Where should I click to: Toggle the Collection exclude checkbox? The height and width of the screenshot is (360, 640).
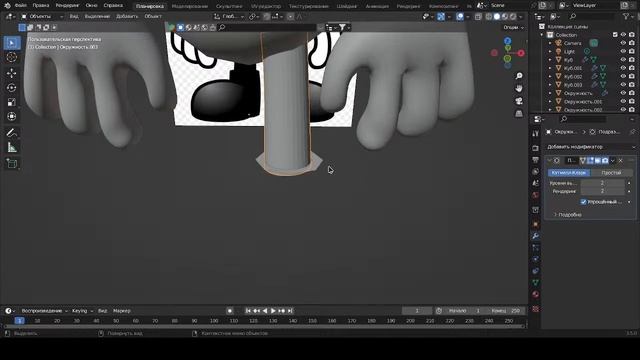tap(615, 35)
